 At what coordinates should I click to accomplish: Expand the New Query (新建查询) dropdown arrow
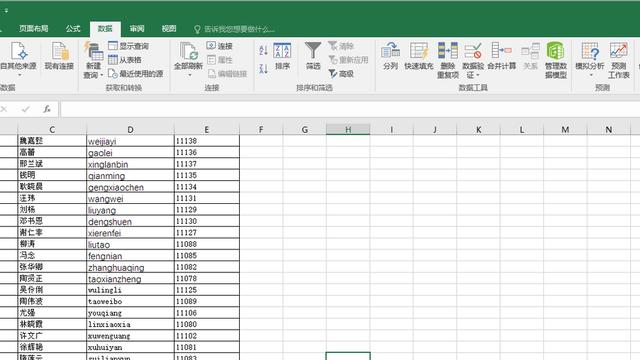102,75
